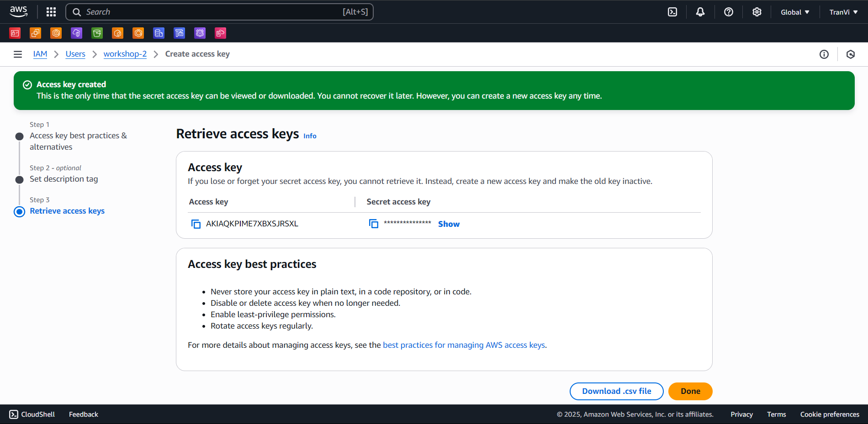Image resolution: width=868 pixels, height=424 pixels.
Task: Click the Done button
Action: click(x=690, y=391)
